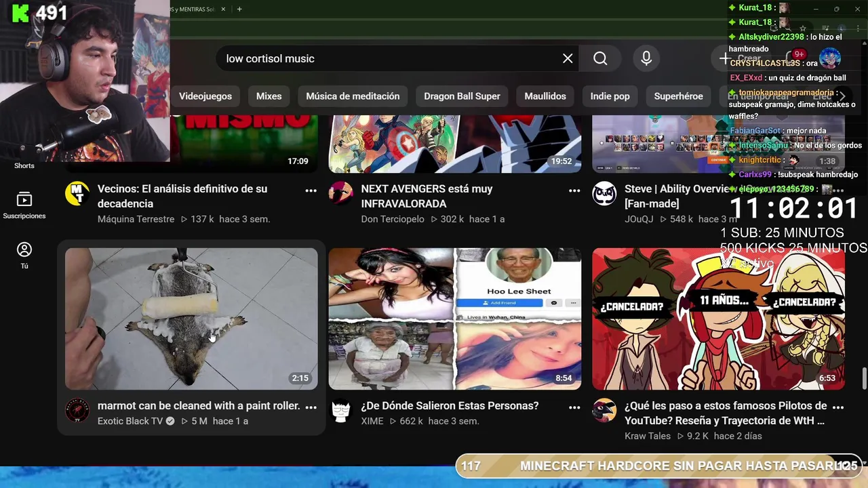Open options menu for ¿De Dónde Salieron video
The width and height of the screenshot is (868, 488).
tap(574, 407)
